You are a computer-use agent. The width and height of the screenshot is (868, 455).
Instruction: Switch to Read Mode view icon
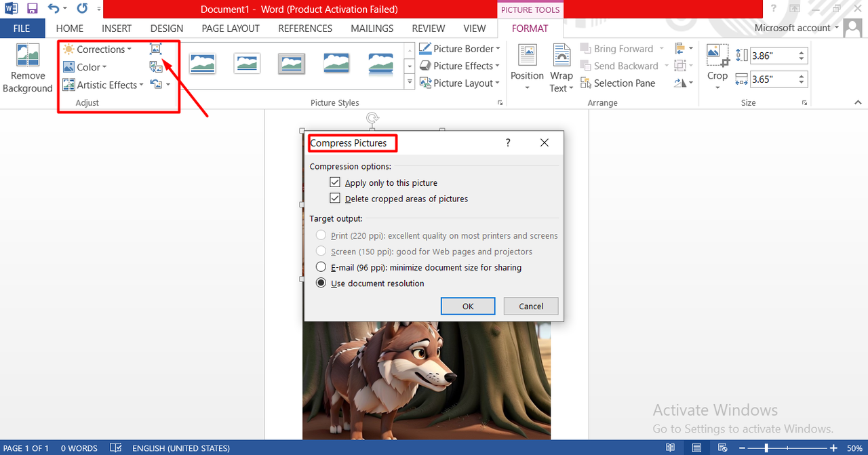(x=670, y=448)
